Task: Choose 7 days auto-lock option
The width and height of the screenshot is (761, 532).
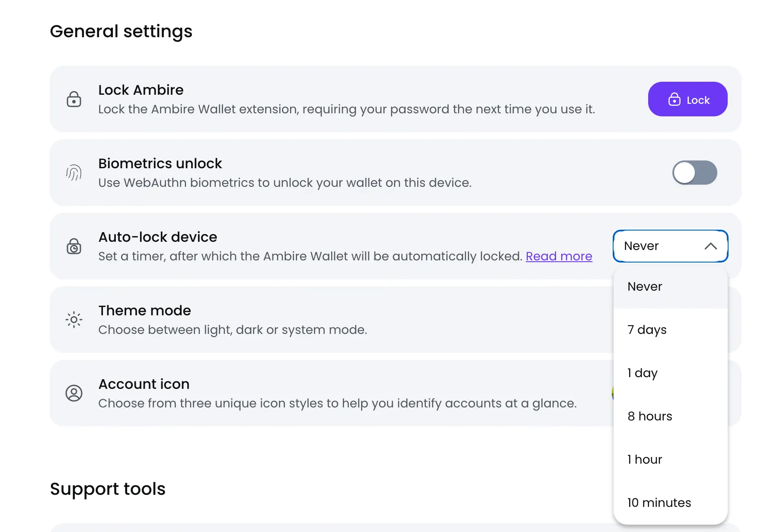Action: pyautogui.click(x=670, y=330)
